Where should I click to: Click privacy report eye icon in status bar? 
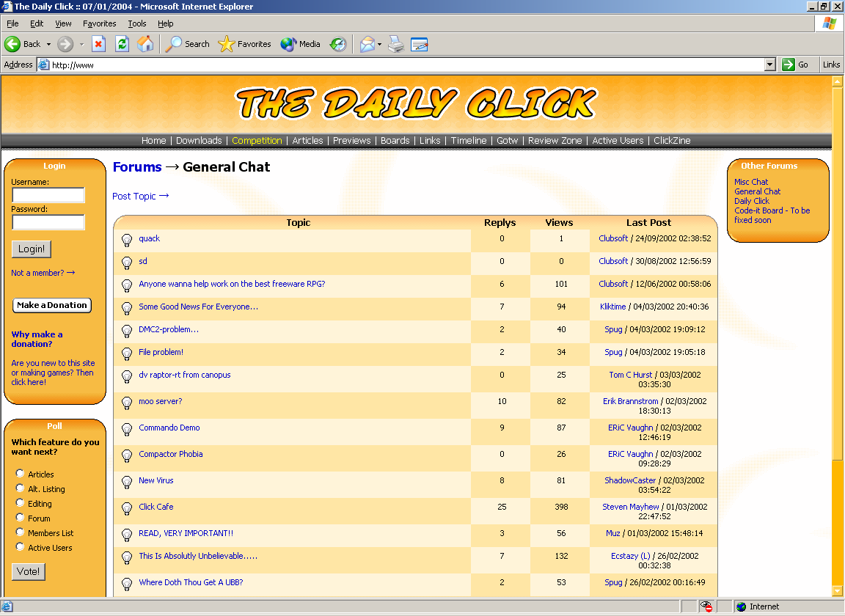point(706,606)
